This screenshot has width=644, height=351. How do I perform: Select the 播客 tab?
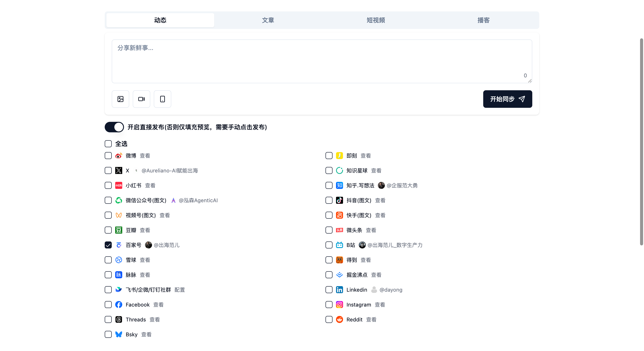click(483, 20)
